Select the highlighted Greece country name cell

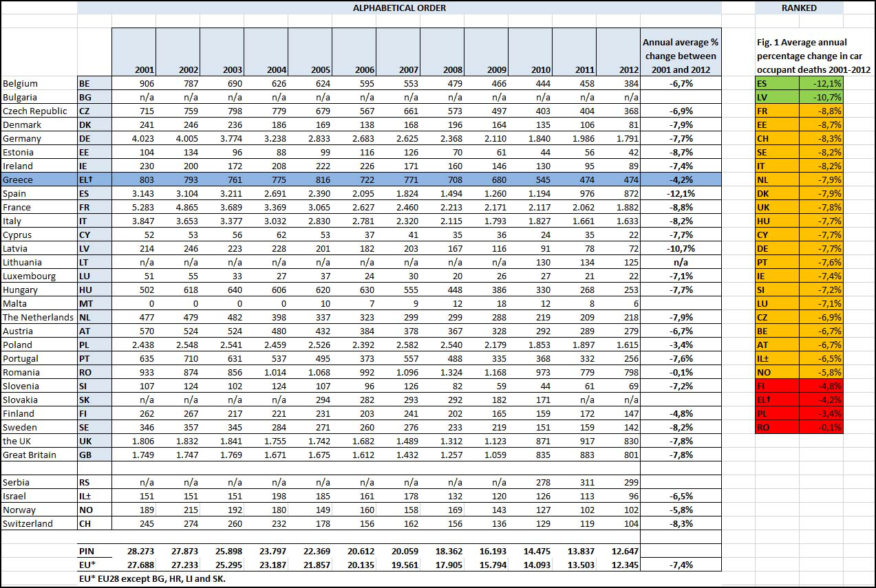39,179
